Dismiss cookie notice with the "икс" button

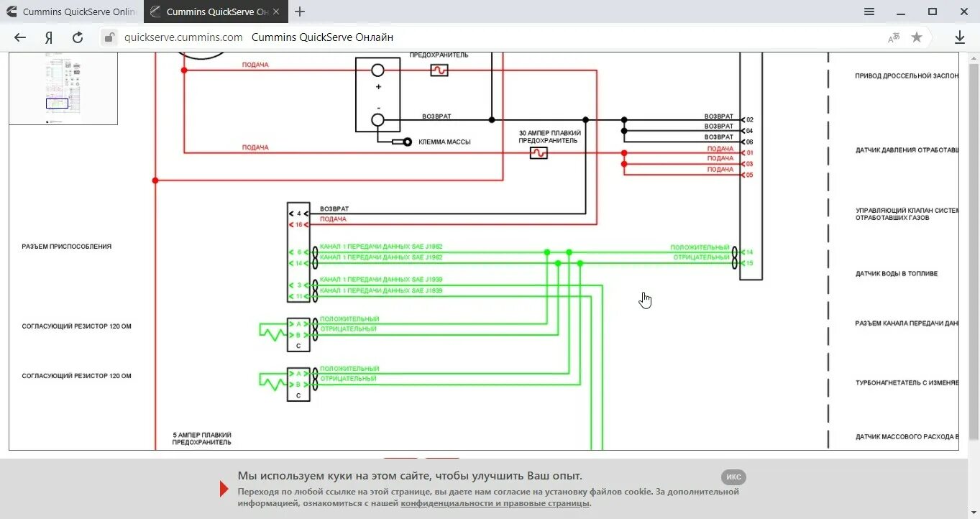(733, 477)
